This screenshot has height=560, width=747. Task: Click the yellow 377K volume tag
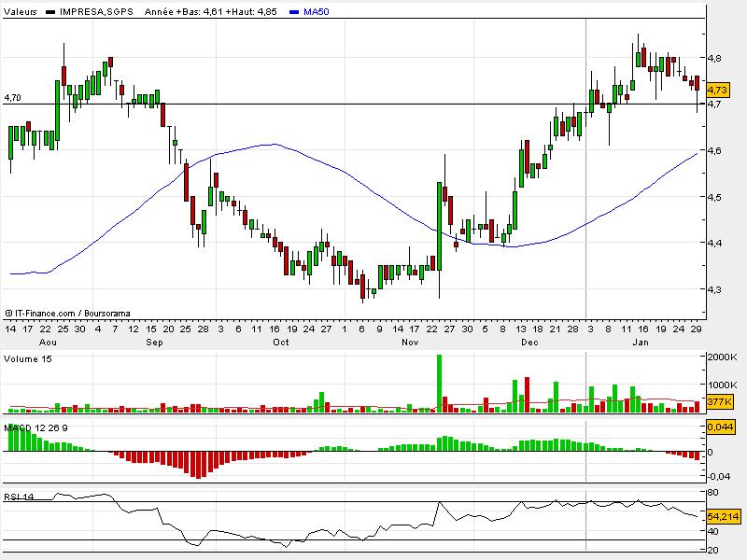coord(719,402)
